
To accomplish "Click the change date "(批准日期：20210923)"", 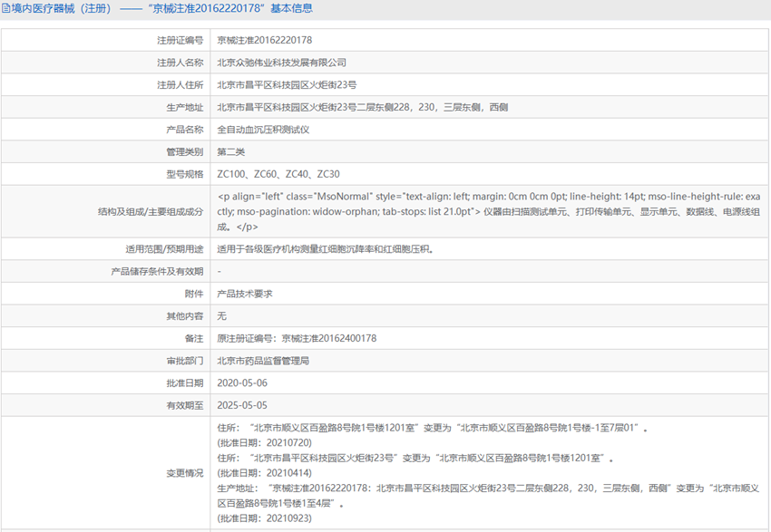I will pyautogui.click(x=265, y=518).
